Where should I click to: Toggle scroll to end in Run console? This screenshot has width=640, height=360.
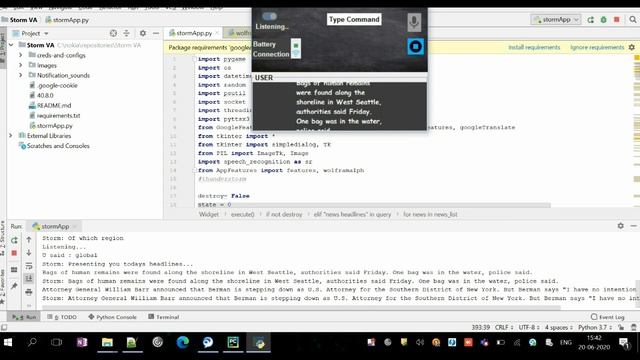point(29,279)
